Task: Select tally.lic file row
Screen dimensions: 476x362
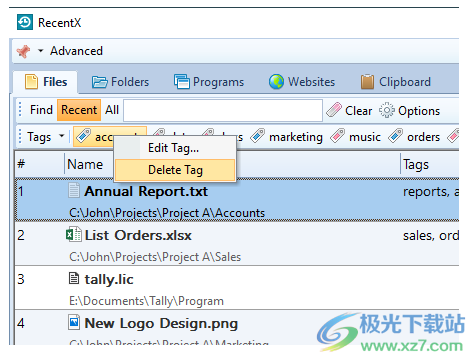Action: coord(237,288)
